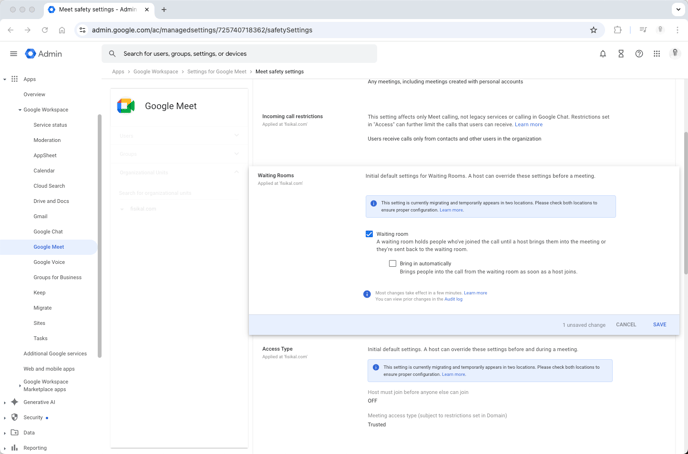Expand the Groups panel chevron
Screen dimensions: 688x454
[x=236, y=154]
